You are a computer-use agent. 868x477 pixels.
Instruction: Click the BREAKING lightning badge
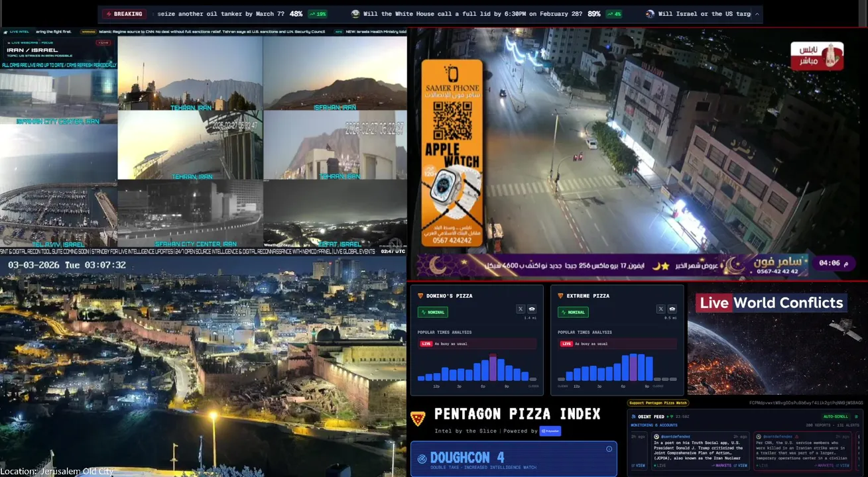[125, 14]
